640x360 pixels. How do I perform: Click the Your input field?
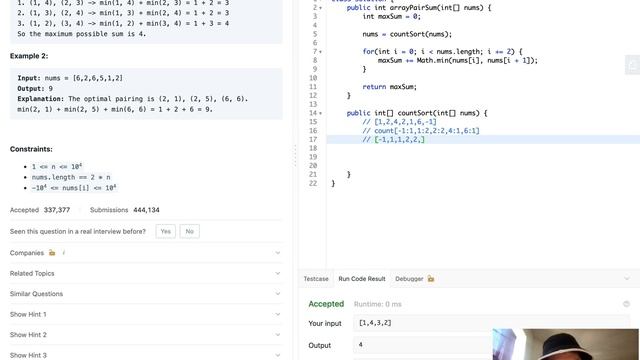click(x=491, y=323)
